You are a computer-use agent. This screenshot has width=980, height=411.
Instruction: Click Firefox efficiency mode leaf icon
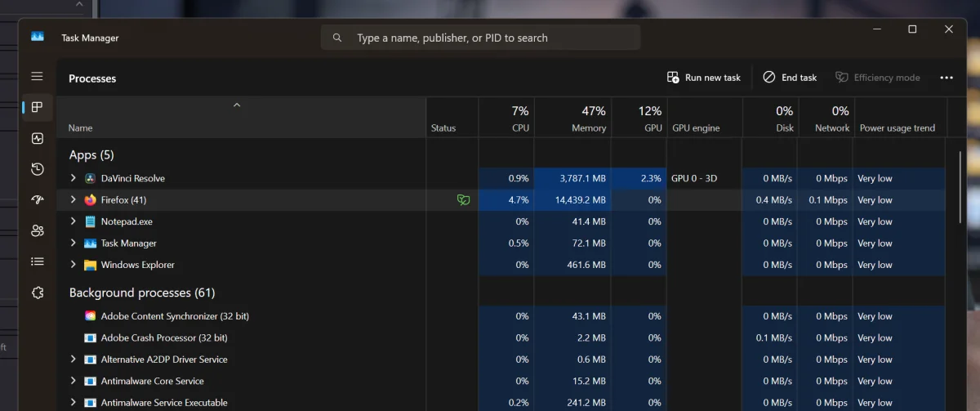(x=463, y=199)
